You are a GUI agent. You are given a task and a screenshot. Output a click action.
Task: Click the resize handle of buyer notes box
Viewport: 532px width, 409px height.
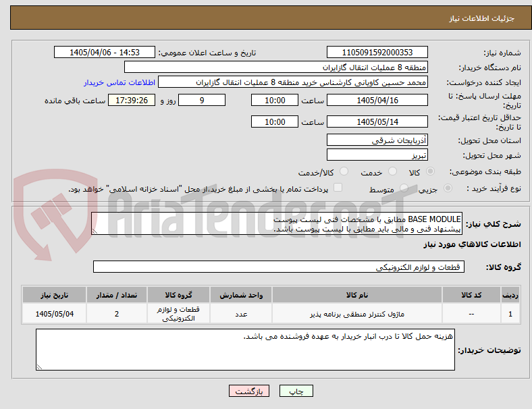[x=39, y=366]
